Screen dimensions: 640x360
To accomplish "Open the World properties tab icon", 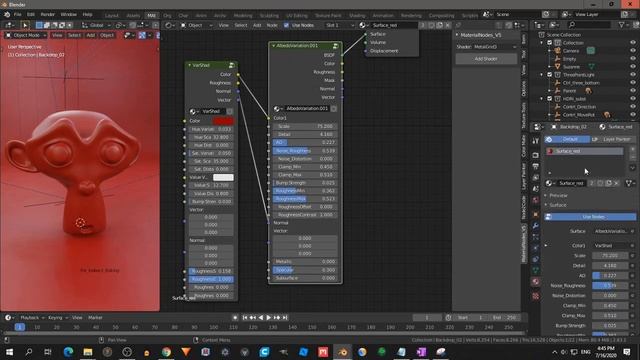I will (x=536, y=200).
